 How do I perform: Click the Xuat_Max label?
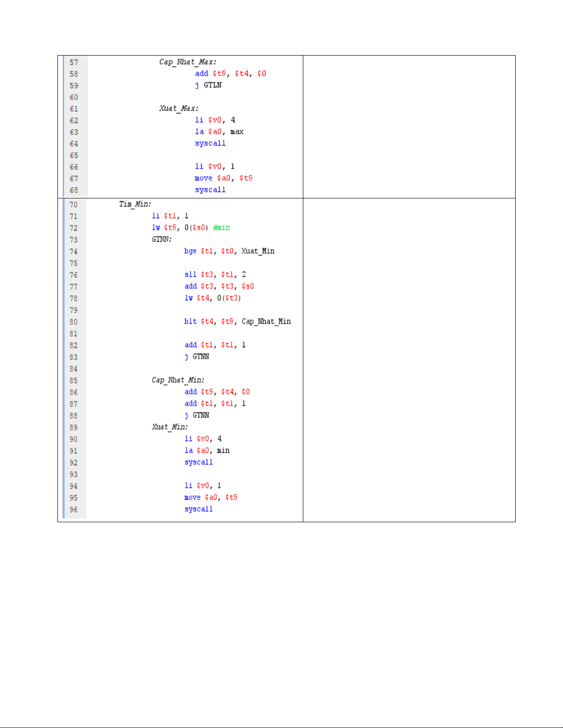coord(179,108)
